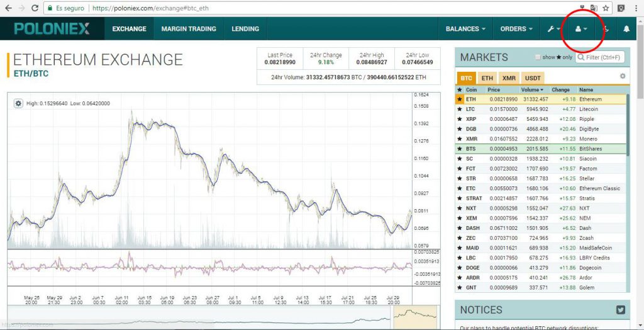Click the markets list scrollbar
644x330 pixels.
(627, 125)
